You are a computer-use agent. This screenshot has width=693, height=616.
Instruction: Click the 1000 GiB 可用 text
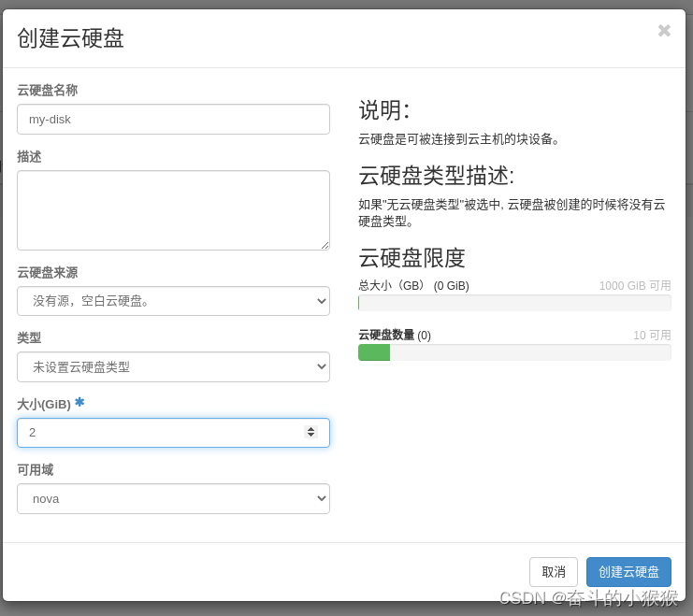[x=635, y=285]
